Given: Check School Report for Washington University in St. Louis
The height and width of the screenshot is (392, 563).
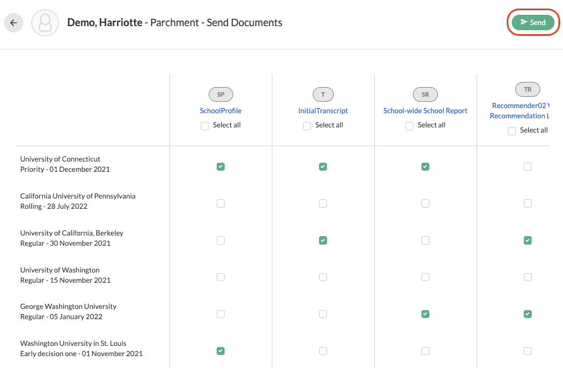Looking at the screenshot, I should coord(425,351).
